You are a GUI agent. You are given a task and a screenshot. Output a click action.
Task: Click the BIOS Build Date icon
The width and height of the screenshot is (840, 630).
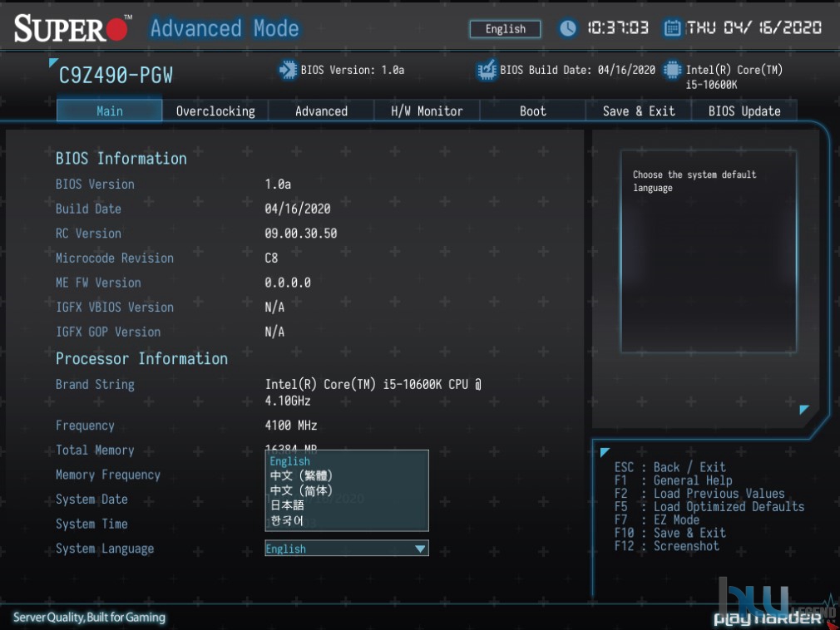click(x=487, y=70)
